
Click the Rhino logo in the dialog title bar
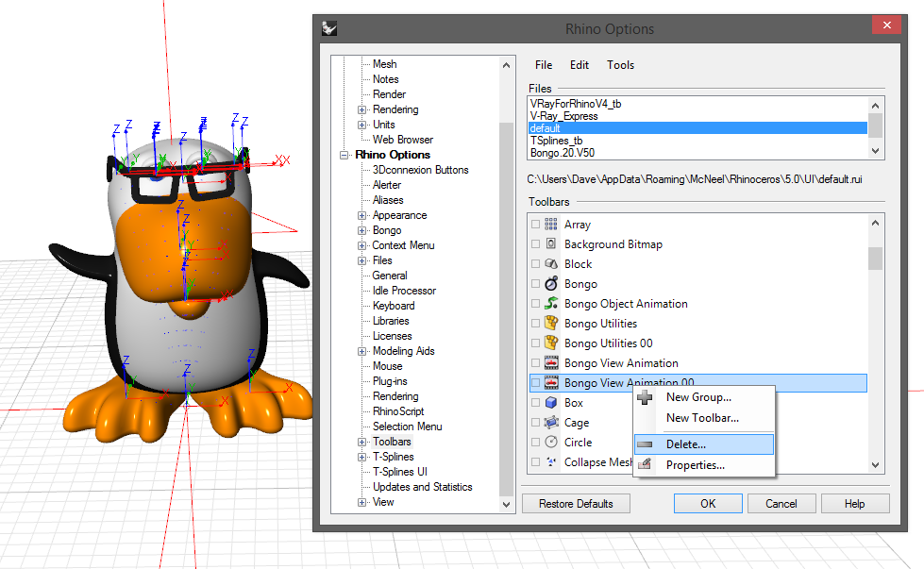pos(328,28)
